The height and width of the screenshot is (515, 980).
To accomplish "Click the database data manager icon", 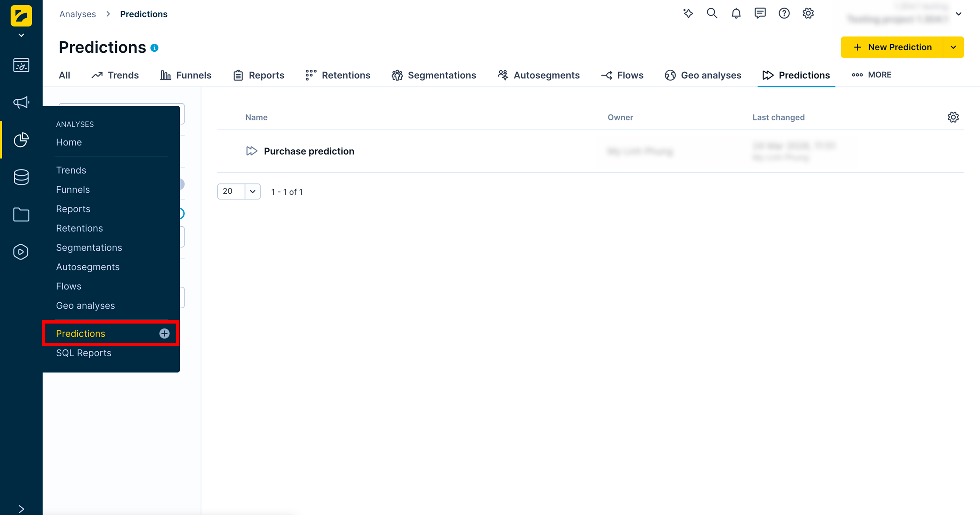I will pyautogui.click(x=21, y=177).
